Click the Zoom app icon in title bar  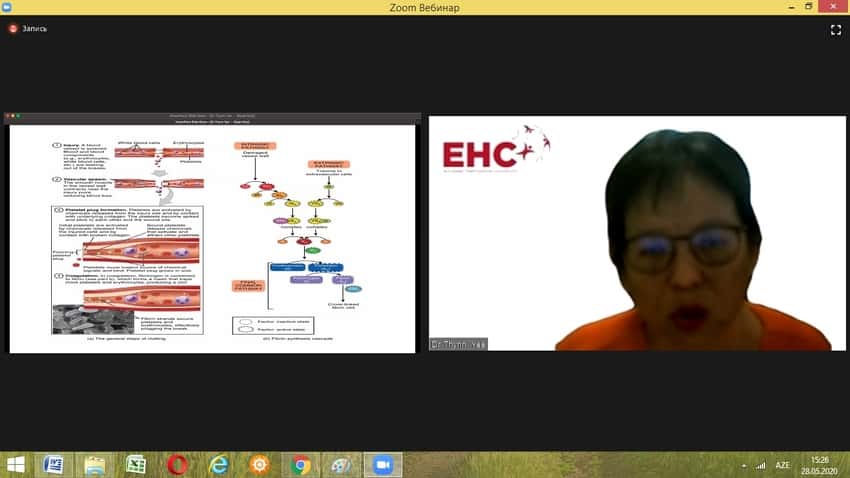(7, 7)
